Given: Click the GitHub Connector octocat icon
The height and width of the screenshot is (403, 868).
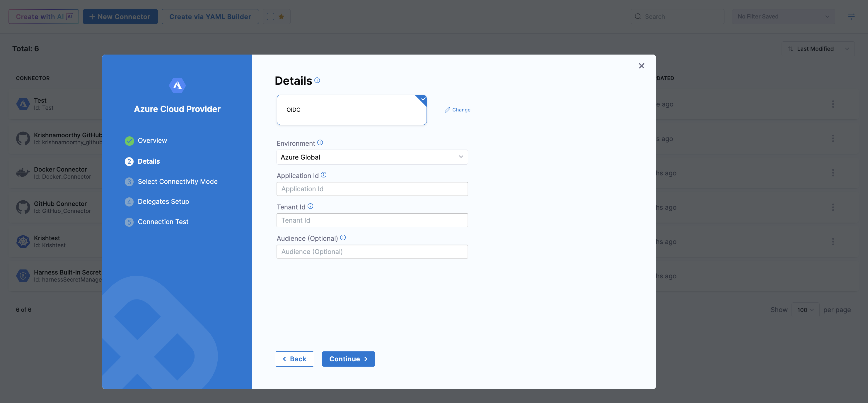Looking at the screenshot, I should tap(23, 207).
